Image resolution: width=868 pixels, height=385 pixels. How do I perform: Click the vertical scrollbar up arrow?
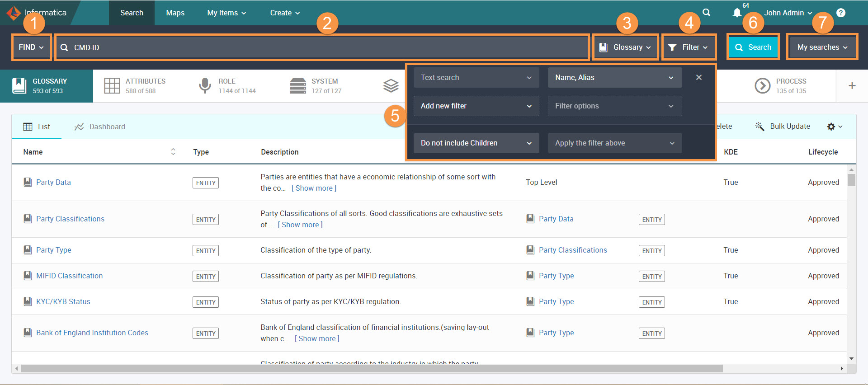click(851, 169)
